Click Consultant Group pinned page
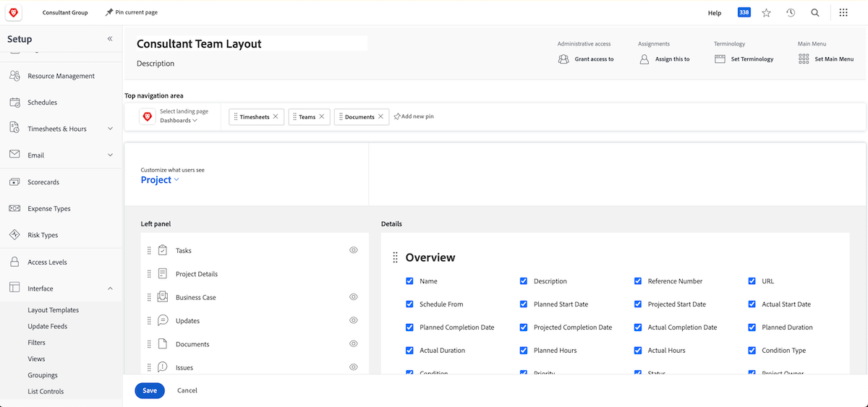868x407 pixels. (x=65, y=12)
